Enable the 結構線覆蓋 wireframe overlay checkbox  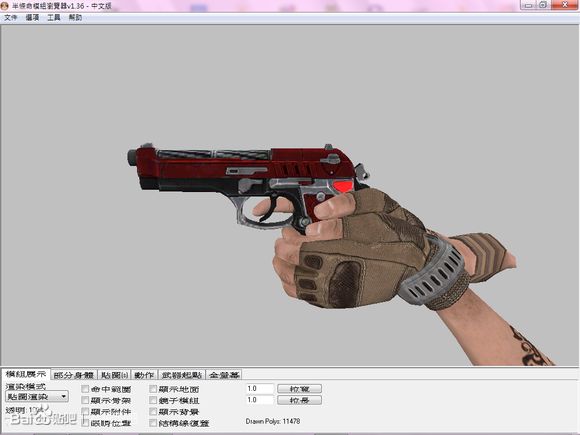[153, 422]
